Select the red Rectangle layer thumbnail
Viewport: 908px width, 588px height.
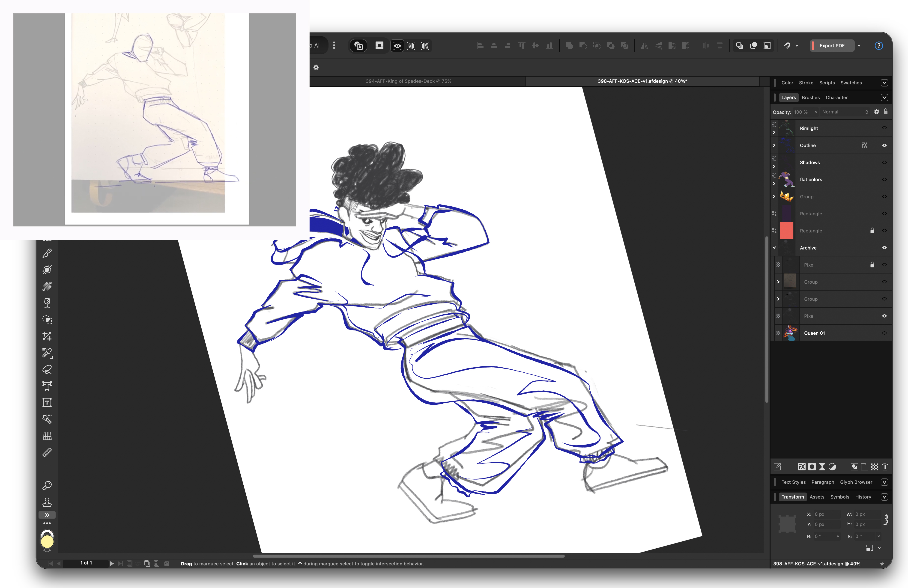coord(786,231)
